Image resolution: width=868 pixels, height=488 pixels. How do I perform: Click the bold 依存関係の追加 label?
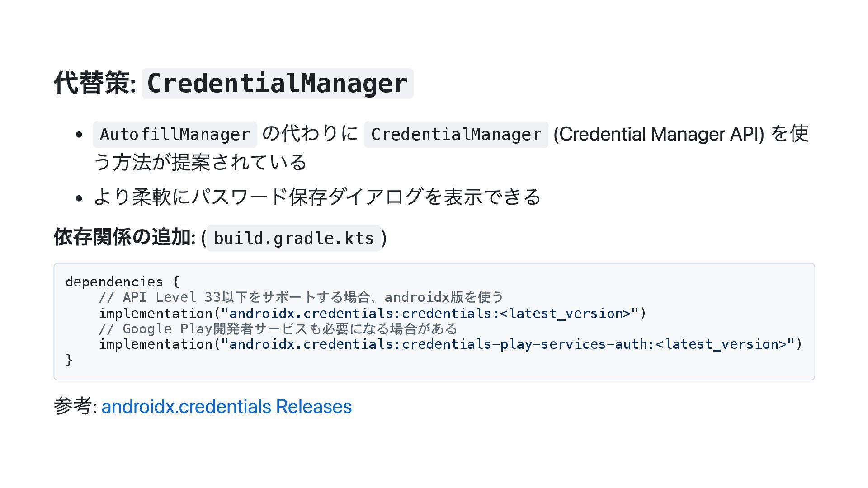click(x=124, y=237)
